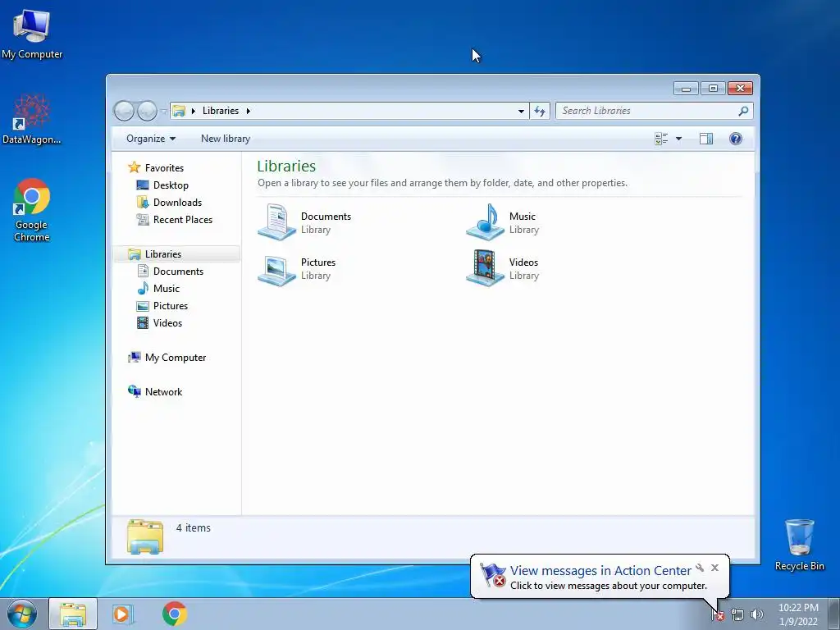840x630 pixels.
Task: Click the Libraries breadcrumb in address bar
Action: pyautogui.click(x=220, y=111)
